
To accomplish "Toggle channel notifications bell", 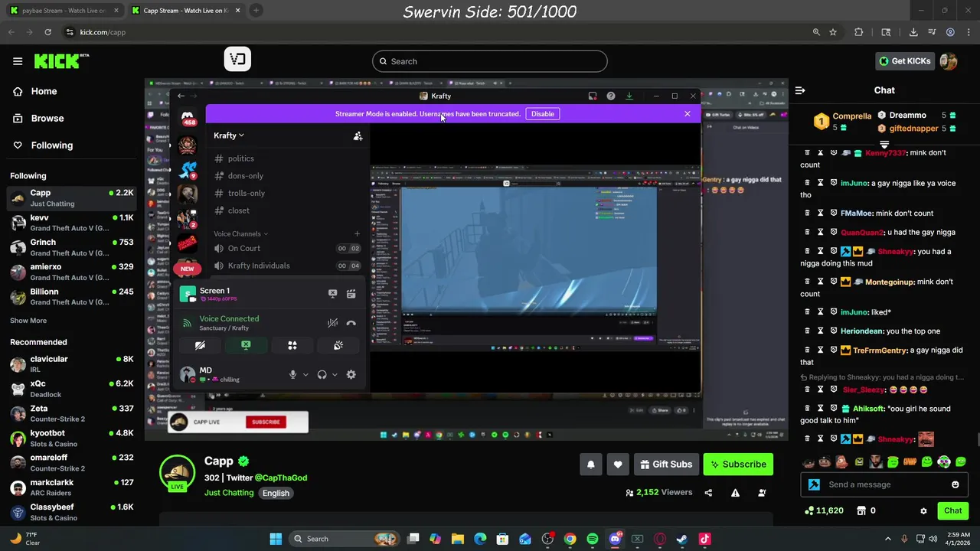I will pyautogui.click(x=590, y=465).
